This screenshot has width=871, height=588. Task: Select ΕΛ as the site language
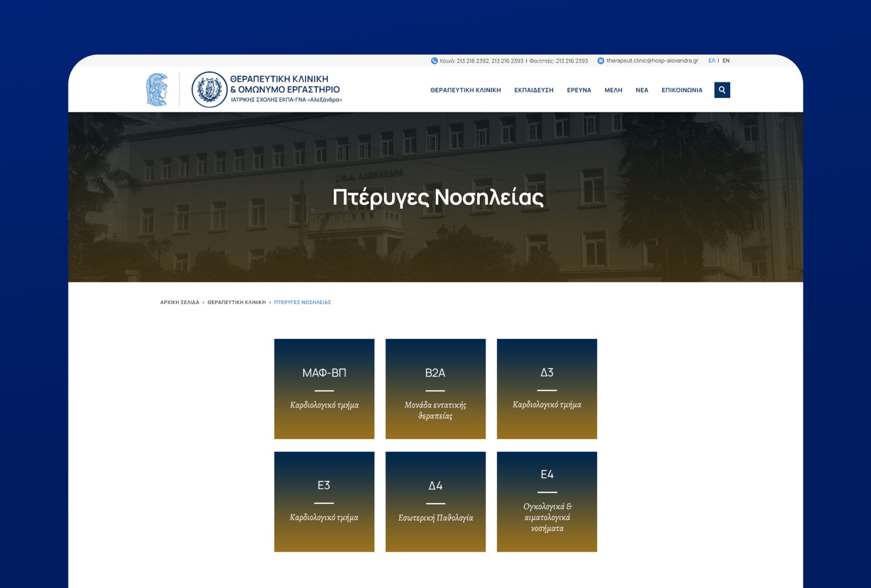click(711, 59)
